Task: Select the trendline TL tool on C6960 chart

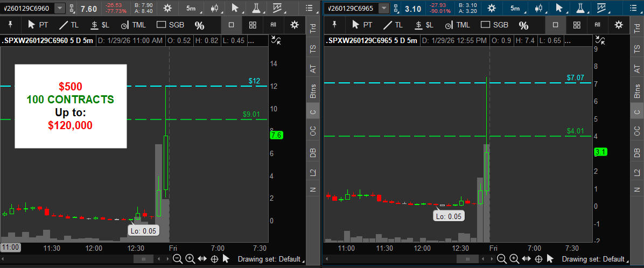Action: tap(68, 25)
